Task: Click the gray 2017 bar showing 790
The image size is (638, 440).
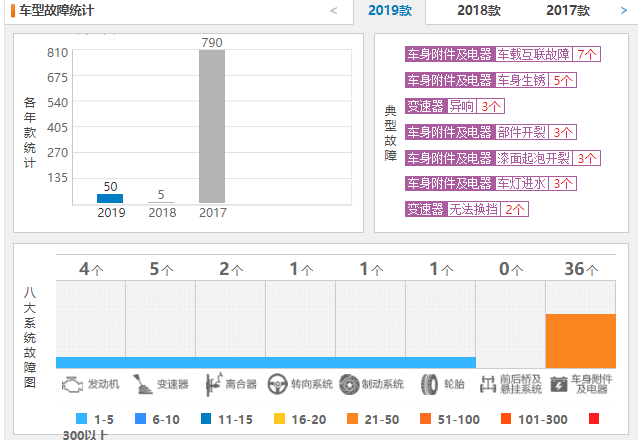Action: (212, 127)
